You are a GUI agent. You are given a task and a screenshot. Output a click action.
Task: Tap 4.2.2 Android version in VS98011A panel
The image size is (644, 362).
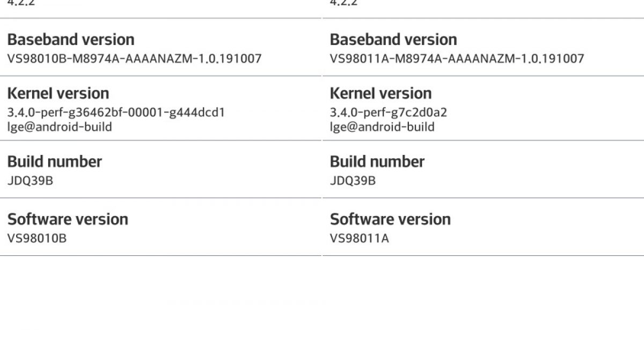344,3
